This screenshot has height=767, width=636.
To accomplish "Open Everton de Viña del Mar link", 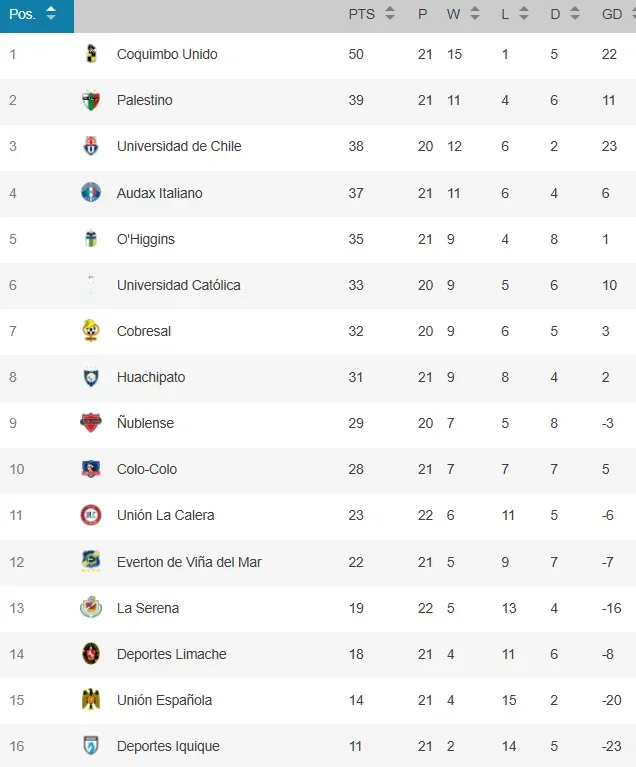I will pos(189,562).
